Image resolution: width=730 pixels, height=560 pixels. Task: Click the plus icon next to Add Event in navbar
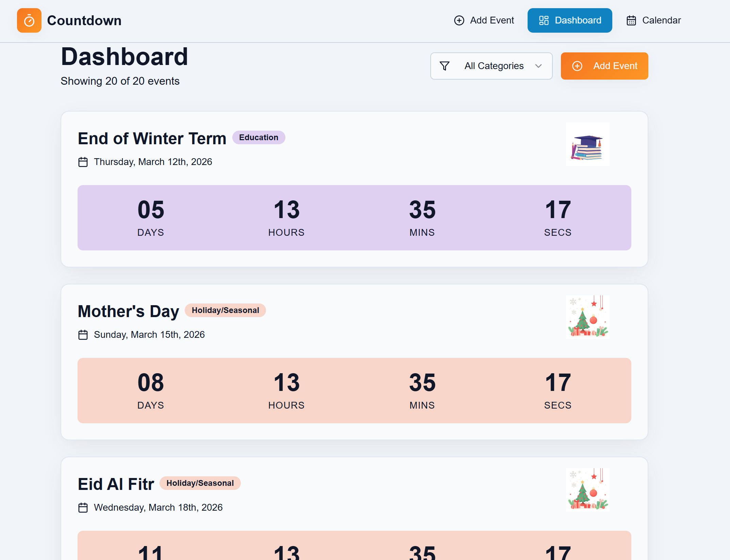[459, 20]
